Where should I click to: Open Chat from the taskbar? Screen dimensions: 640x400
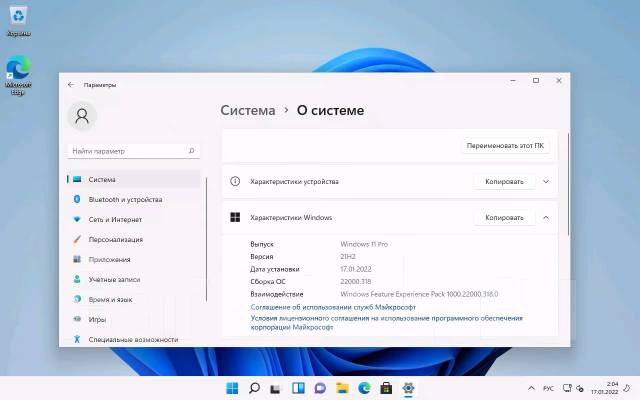320,388
